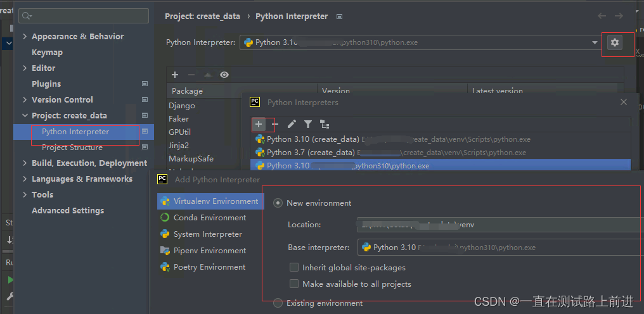Select Pipenv Environment type

tap(210, 251)
